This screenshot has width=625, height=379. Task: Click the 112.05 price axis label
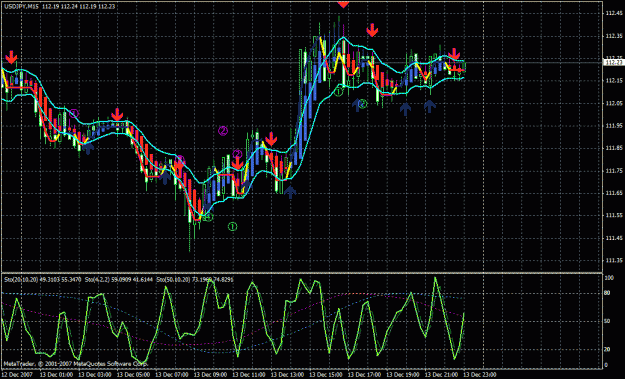click(613, 104)
